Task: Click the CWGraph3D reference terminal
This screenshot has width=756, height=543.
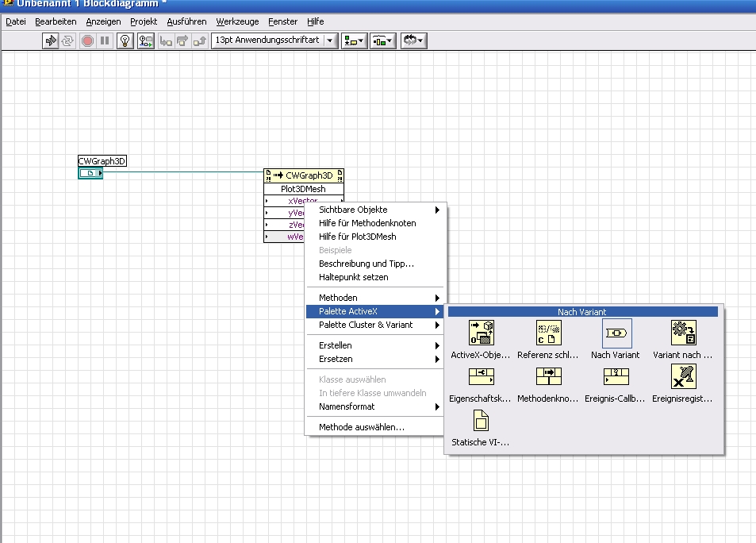Action: (x=90, y=173)
